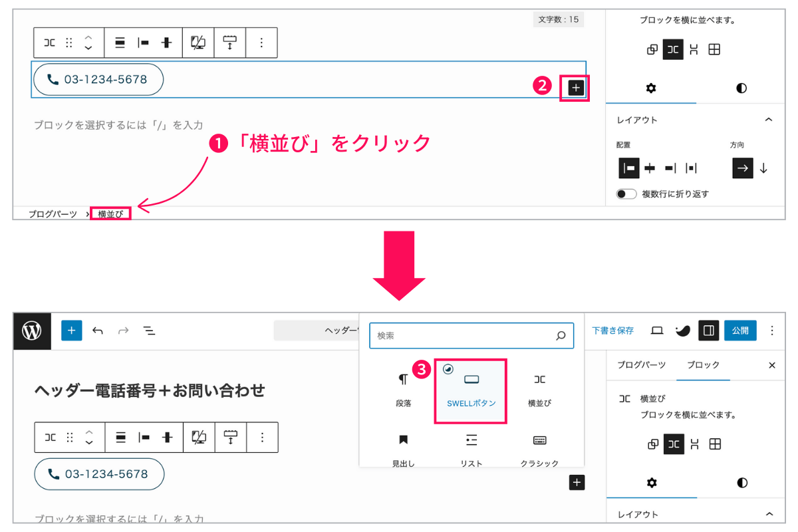This screenshot has height=532, width=798.
Task: Open margin setting icon in lower toolbar
Action: [231, 437]
